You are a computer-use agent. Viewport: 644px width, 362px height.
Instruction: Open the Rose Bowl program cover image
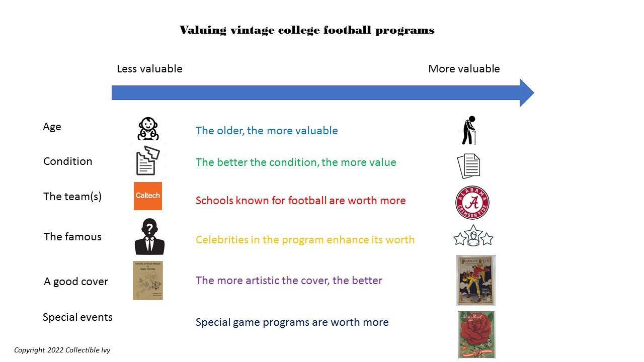[x=476, y=335]
